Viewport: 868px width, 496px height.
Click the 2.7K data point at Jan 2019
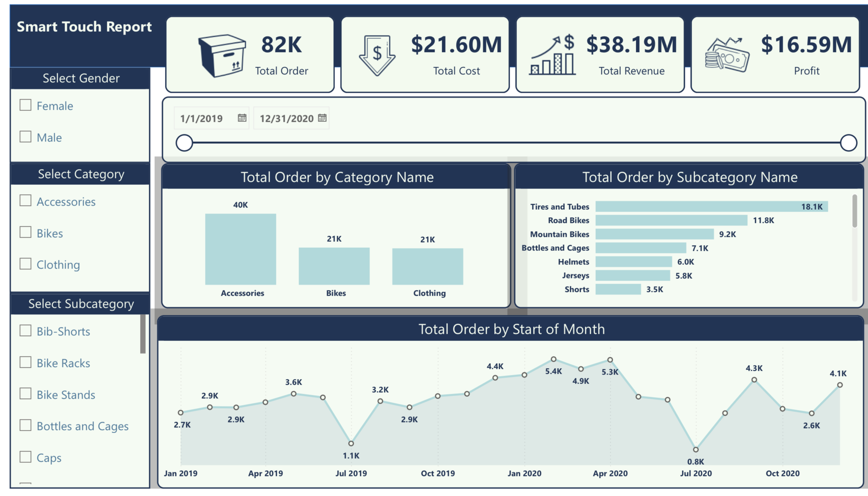tap(181, 413)
